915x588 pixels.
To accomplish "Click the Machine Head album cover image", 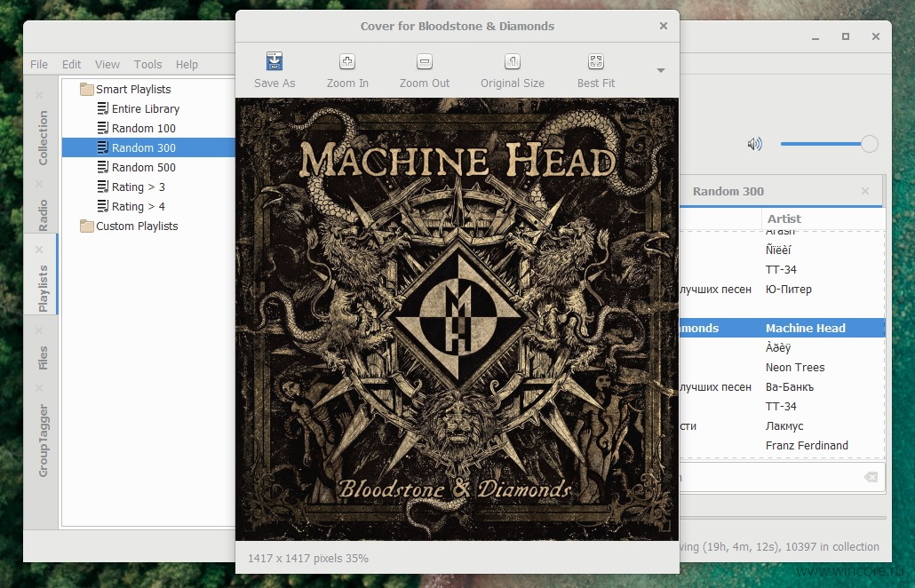I will pyautogui.click(x=457, y=319).
